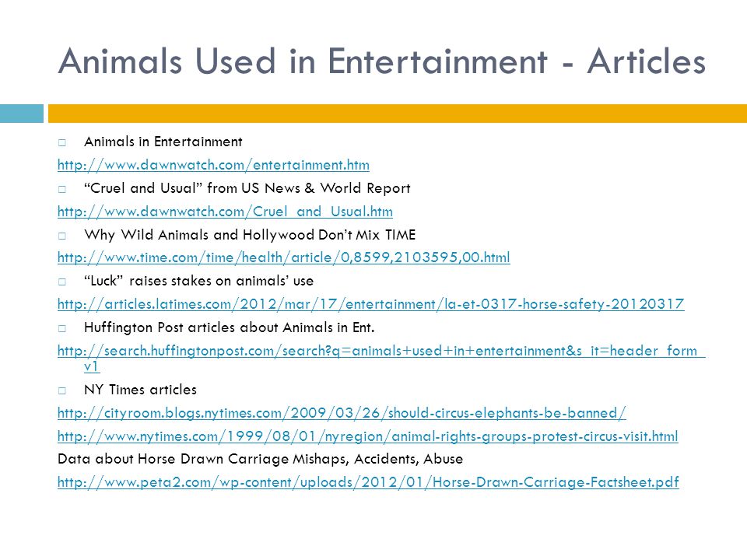The height and width of the screenshot is (560, 747).
Task: Click the bullet square beside 'Animals in Entertainment'
Action: 62,142
